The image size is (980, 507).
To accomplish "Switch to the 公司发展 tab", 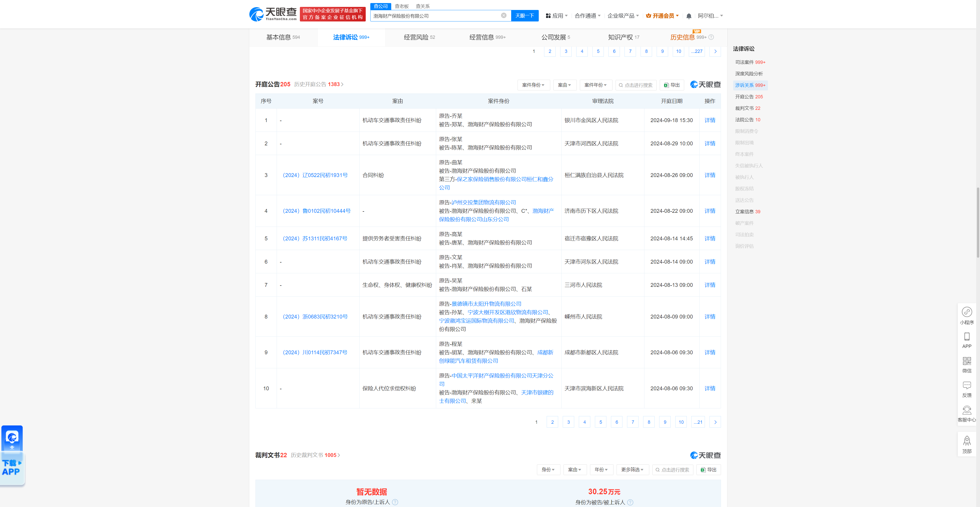I will (x=555, y=37).
